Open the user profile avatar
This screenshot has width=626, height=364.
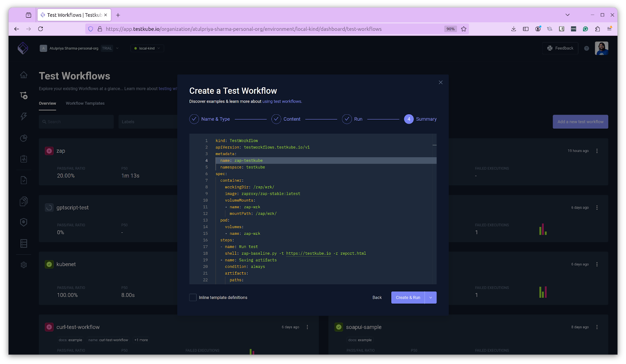coord(601,48)
